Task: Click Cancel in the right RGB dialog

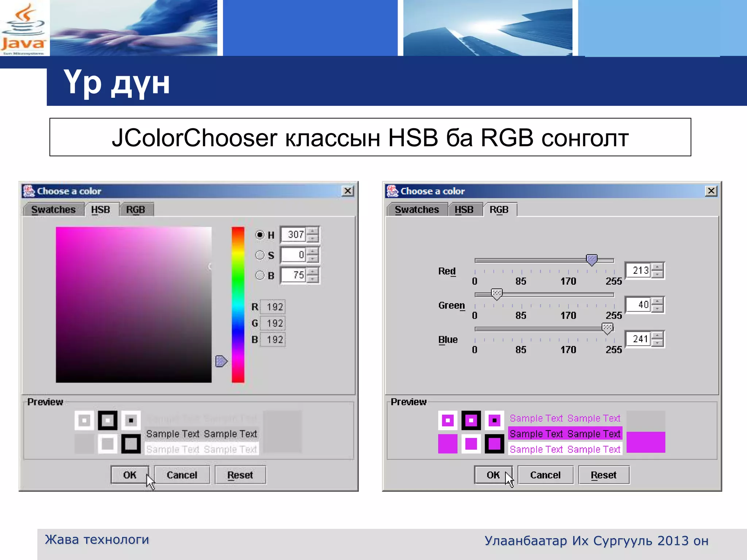Action: [x=545, y=475]
